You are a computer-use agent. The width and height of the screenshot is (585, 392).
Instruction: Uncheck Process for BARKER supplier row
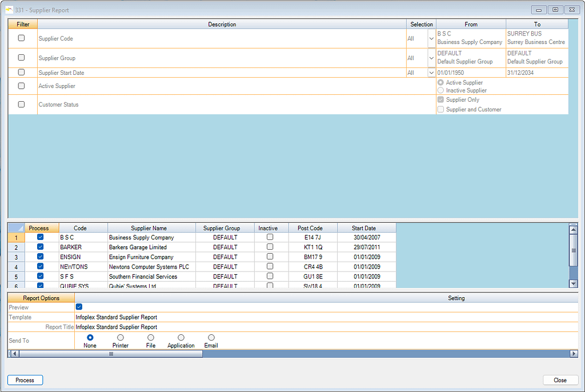[41, 247]
